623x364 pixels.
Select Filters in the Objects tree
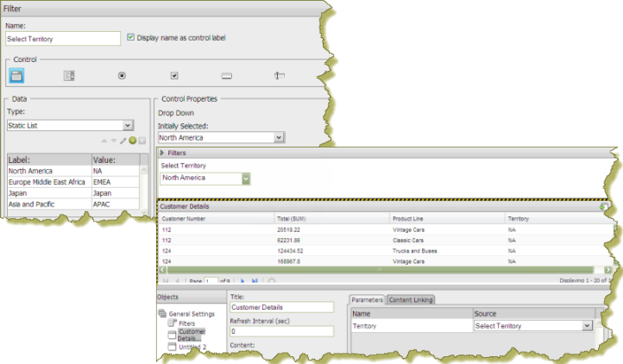tap(186, 323)
